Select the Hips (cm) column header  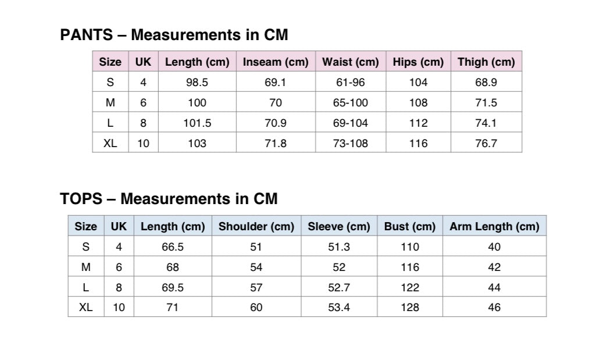pyautogui.click(x=418, y=62)
